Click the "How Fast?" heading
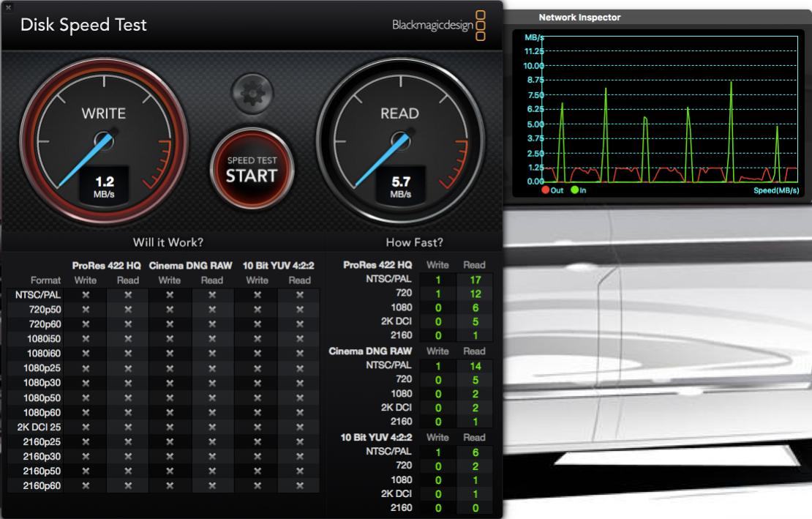This screenshot has width=812, height=519. [414, 242]
